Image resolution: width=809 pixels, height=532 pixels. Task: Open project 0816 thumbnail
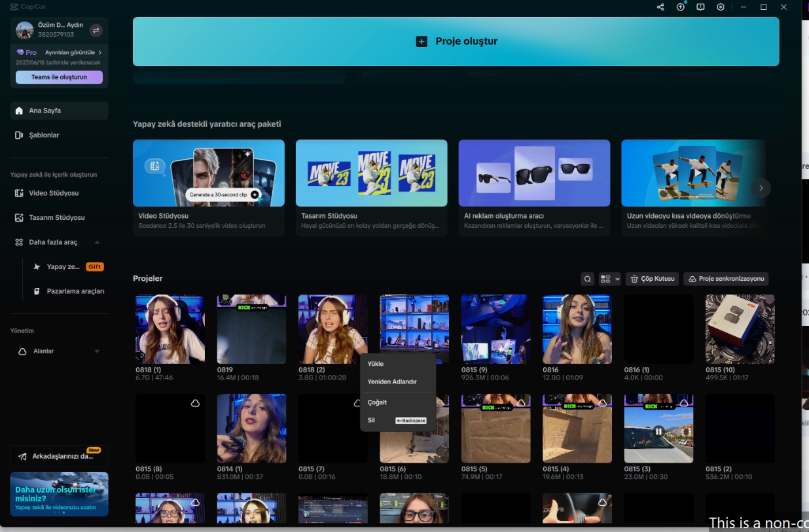pyautogui.click(x=577, y=329)
